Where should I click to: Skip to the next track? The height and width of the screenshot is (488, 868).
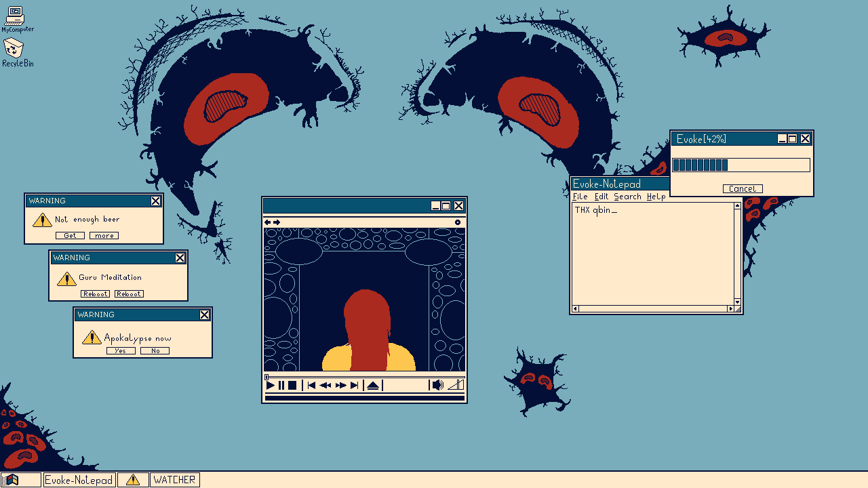pos(354,386)
